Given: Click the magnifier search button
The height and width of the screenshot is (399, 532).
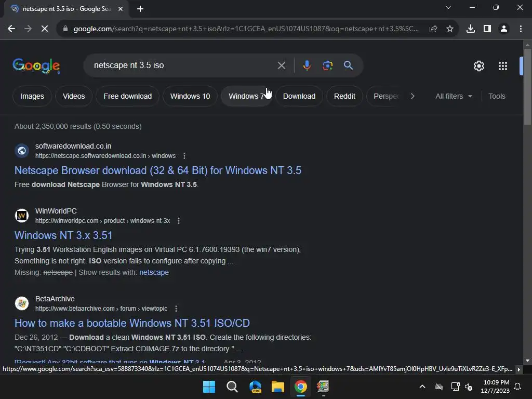Looking at the screenshot, I should coord(348,65).
